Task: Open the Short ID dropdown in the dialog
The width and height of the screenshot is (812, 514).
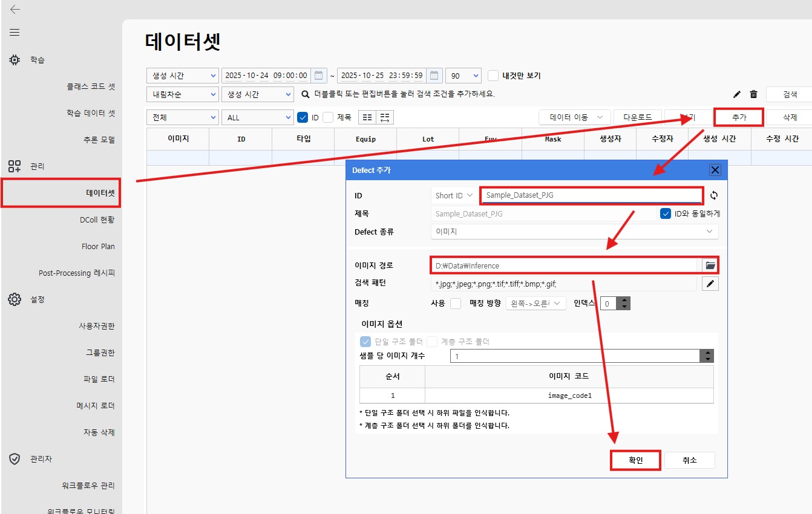Action: click(453, 195)
